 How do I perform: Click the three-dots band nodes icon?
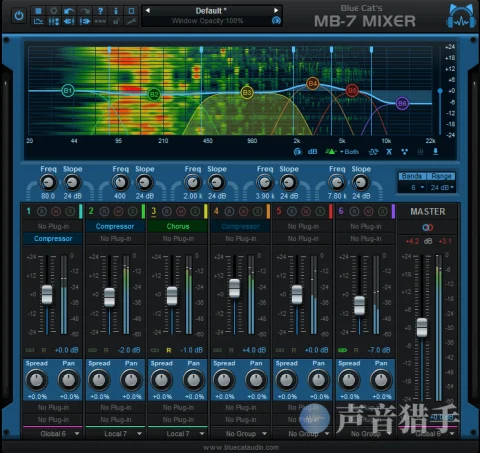coord(404,152)
